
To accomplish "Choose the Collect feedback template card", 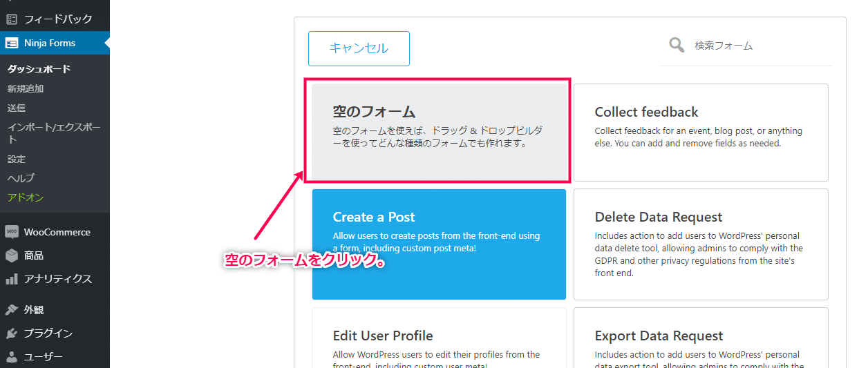I will coord(701,133).
